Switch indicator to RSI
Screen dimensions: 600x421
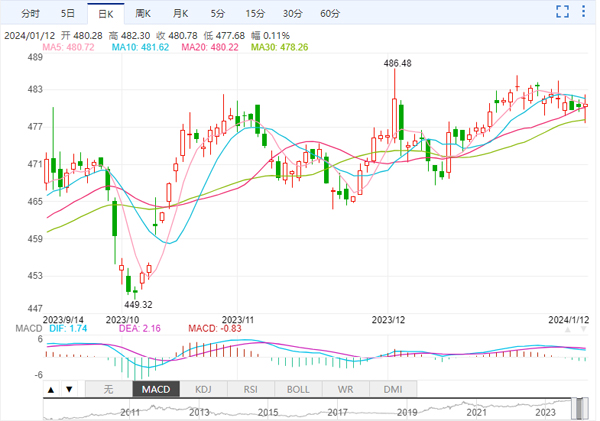(251, 389)
